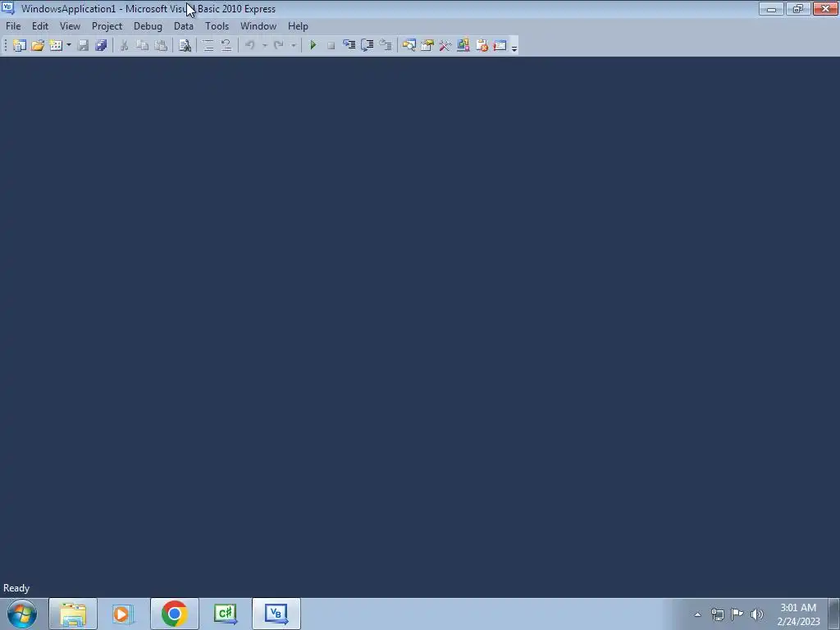Image resolution: width=840 pixels, height=630 pixels.
Task: Click Show Desktop strip at taskbar end
Action: click(x=834, y=614)
